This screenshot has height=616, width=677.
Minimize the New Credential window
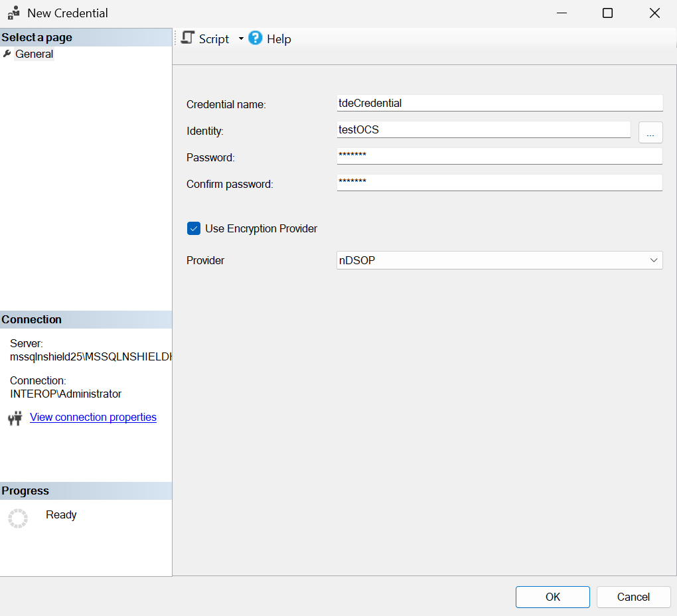562,13
